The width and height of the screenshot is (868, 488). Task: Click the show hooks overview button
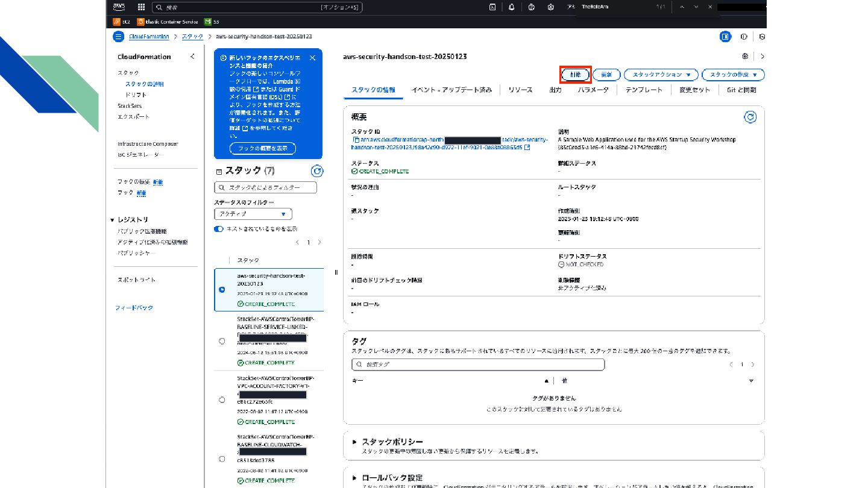click(x=262, y=148)
